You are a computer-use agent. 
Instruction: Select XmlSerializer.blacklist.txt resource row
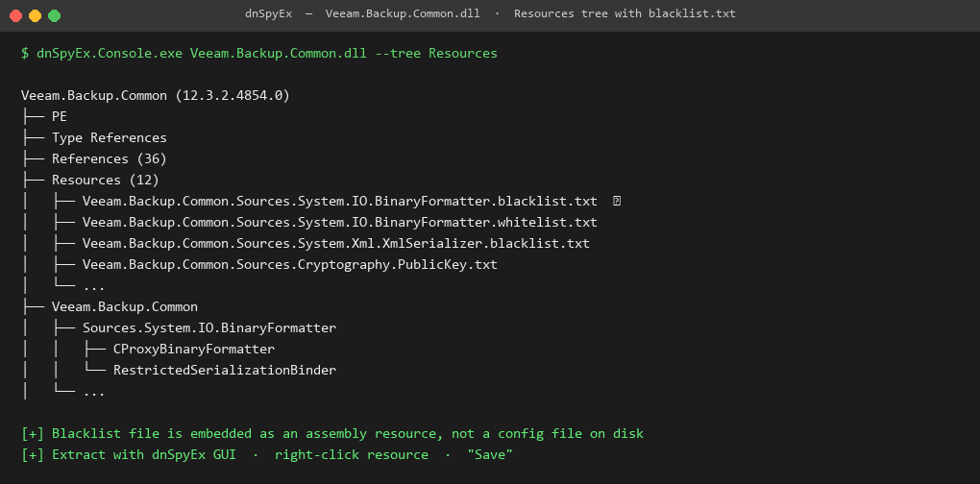pyautogui.click(x=335, y=244)
